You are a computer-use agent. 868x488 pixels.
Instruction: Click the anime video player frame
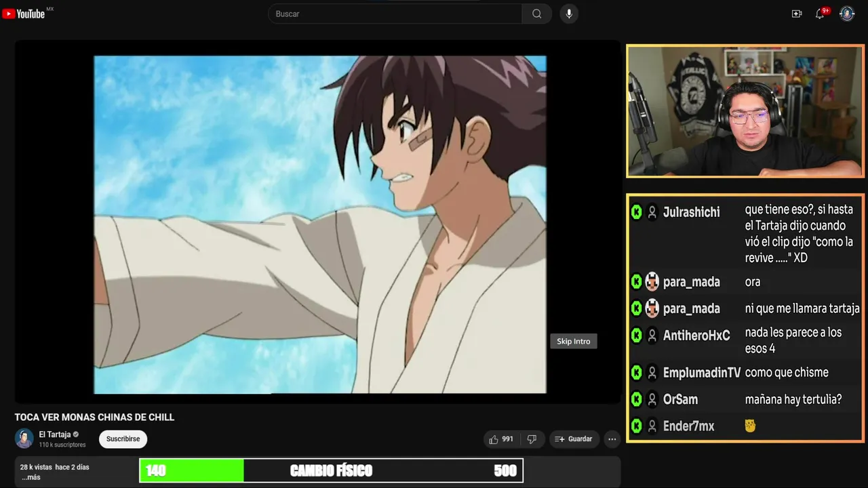pos(319,224)
